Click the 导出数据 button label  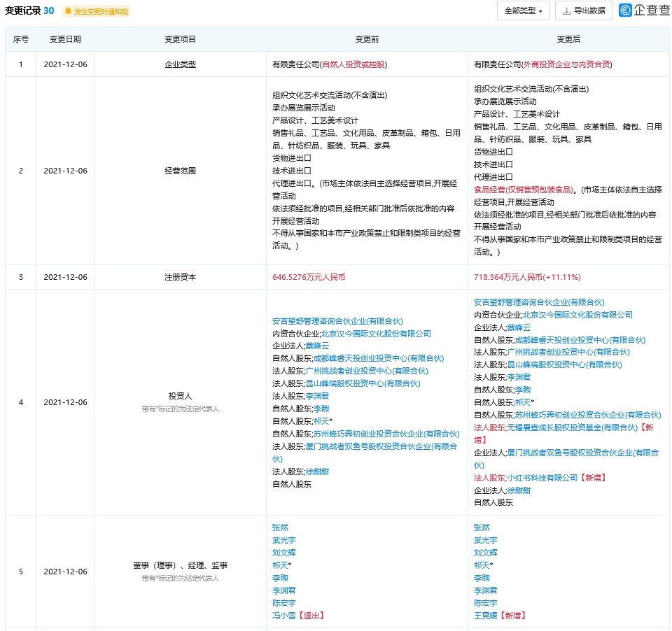pyautogui.click(x=589, y=11)
